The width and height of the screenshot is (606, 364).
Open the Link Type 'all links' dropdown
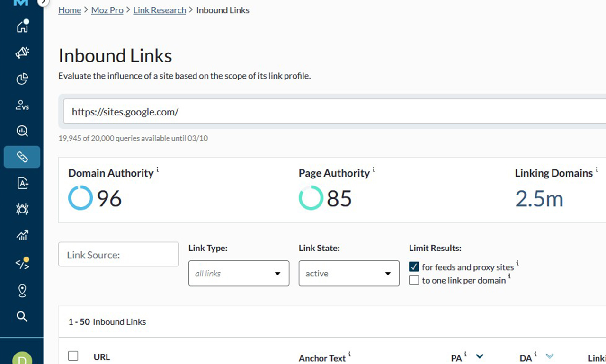pyautogui.click(x=239, y=273)
